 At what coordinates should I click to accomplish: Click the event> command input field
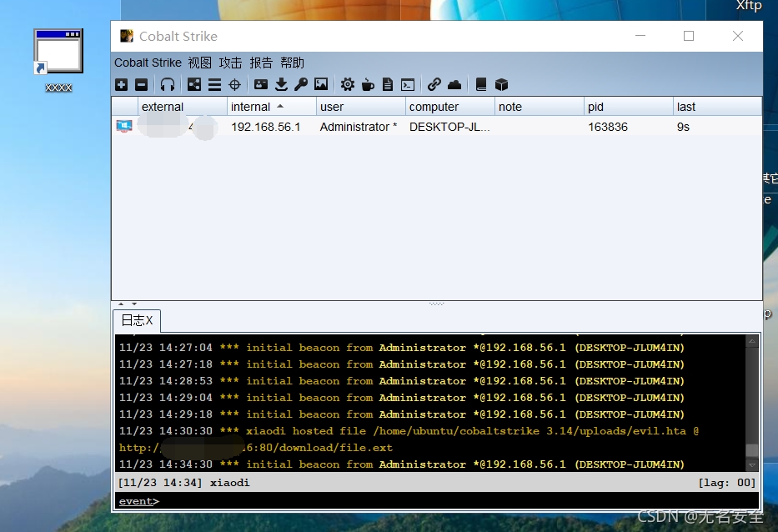click(437, 501)
